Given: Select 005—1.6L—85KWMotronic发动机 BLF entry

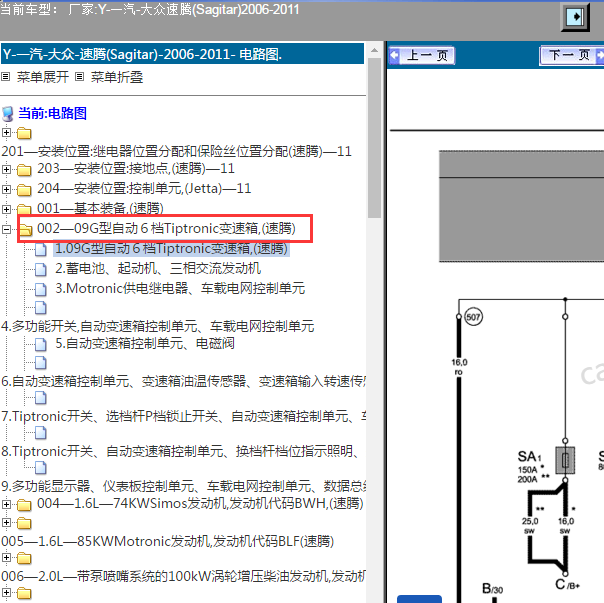Looking at the screenshot, I should pyautogui.click(x=167, y=541).
